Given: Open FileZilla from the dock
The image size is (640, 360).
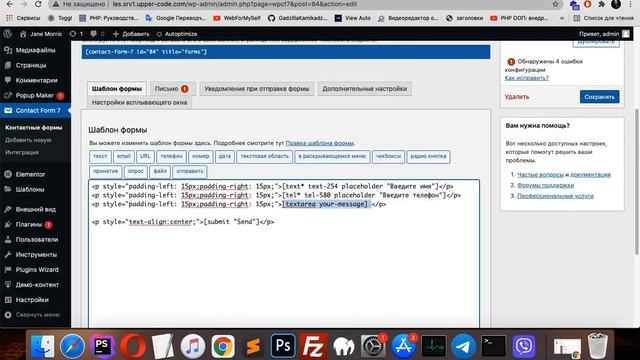Looking at the screenshot, I should coord(313,346).
